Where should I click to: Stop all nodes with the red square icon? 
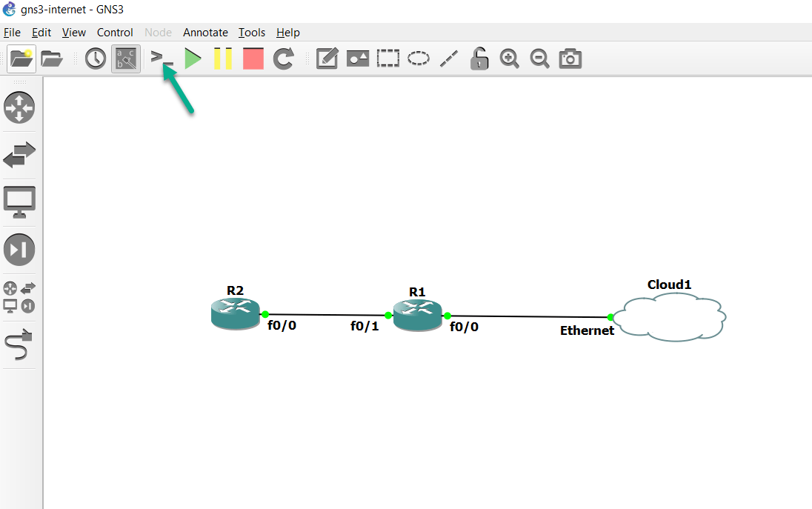tap(253, 58)
